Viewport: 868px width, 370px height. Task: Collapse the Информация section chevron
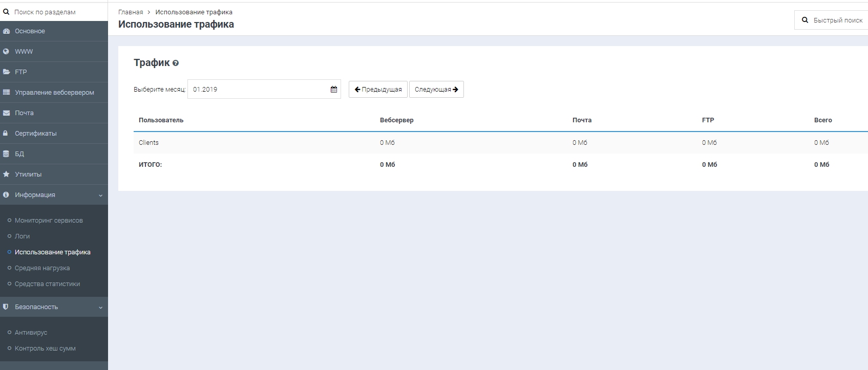pos(100,195)
